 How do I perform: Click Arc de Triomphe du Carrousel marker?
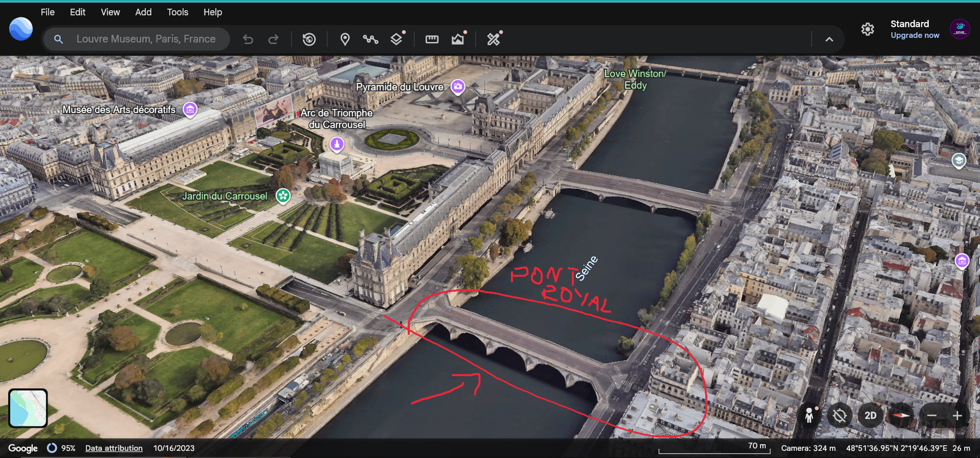tap(337, 144)
